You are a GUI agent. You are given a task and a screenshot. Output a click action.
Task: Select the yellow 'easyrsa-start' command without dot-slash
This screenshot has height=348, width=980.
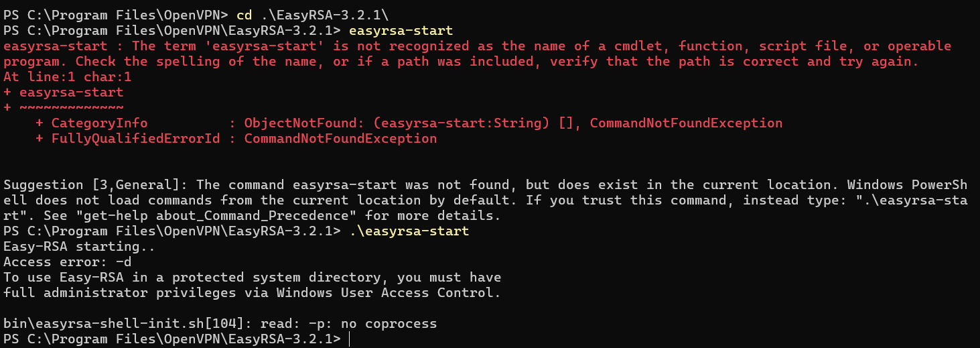[x=401, y=31]
